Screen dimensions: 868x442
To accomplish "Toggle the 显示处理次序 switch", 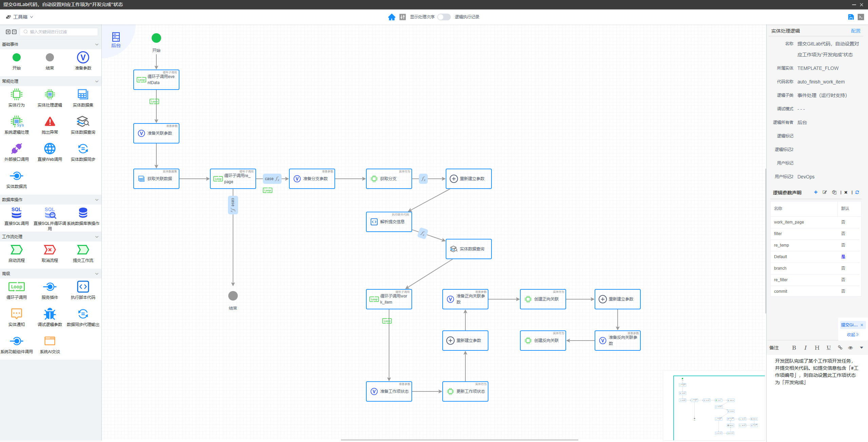I will coord(444,17).
